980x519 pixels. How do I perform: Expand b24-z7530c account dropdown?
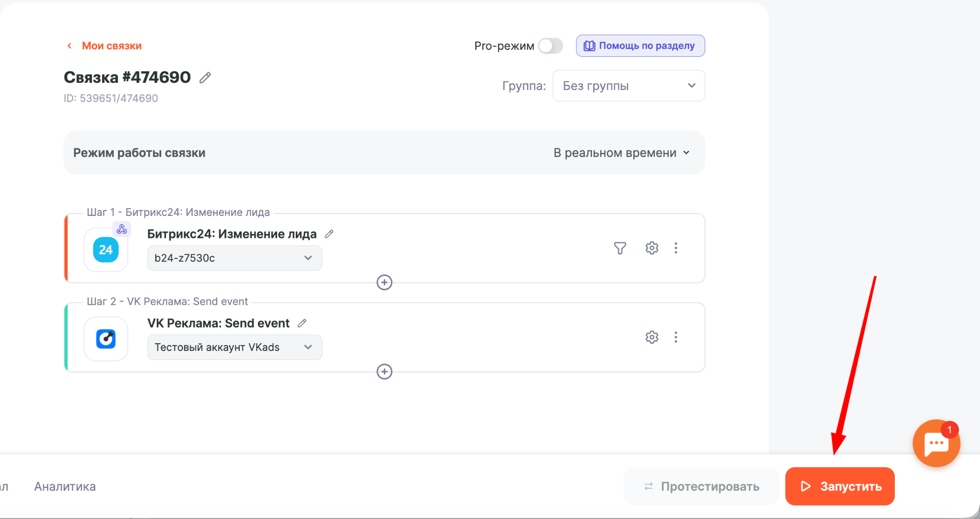coord(234,258)
